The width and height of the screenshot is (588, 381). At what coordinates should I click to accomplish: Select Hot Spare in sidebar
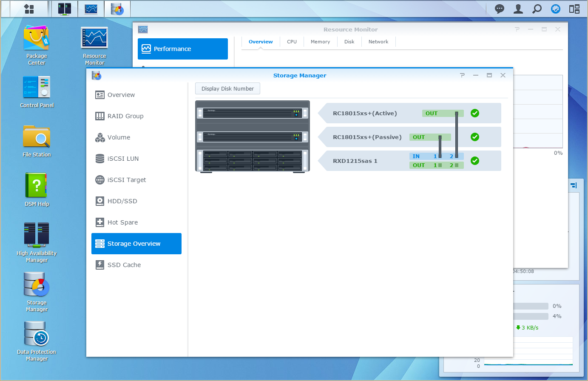[x=136, y=222]
